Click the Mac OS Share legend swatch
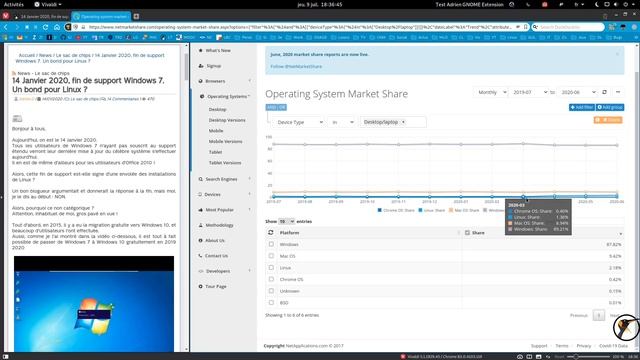 point(451,210)
